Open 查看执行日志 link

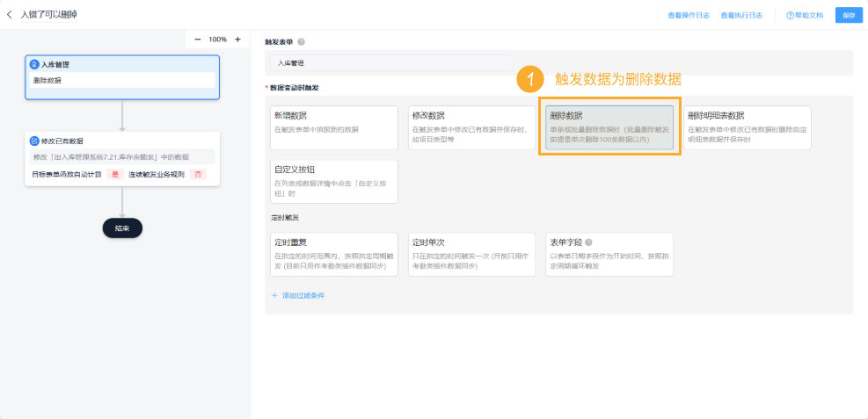[x=741, y=16]
